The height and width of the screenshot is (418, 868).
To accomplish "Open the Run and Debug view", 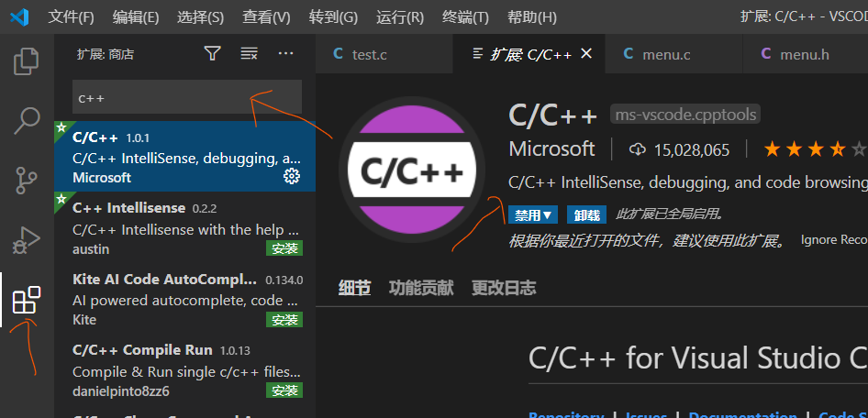I will tap(26, 240).
